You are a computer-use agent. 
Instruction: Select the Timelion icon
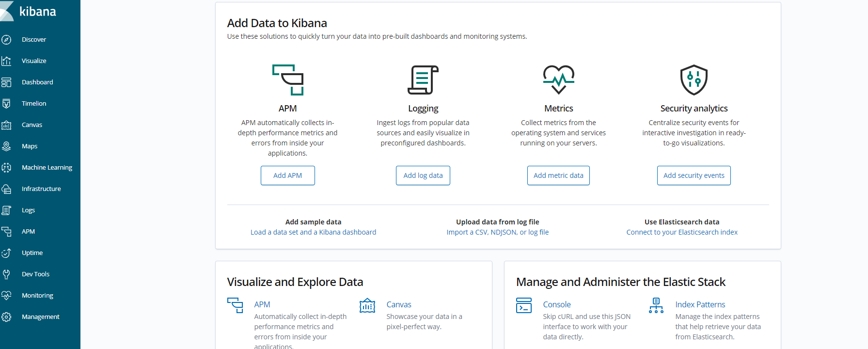(x=6, y=104)
